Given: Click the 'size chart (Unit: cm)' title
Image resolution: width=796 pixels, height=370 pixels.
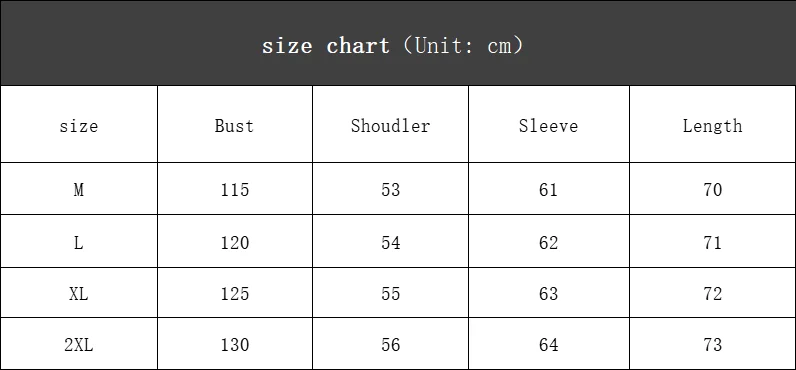Looking at the screenshot, I should [392, 46].
